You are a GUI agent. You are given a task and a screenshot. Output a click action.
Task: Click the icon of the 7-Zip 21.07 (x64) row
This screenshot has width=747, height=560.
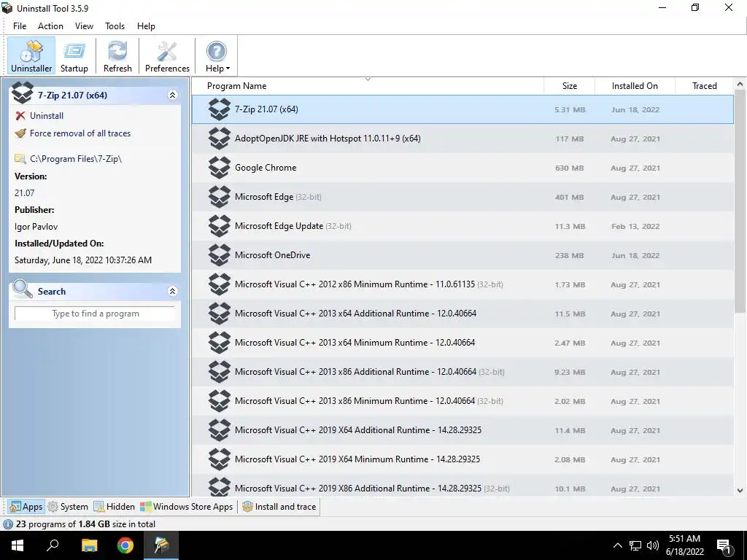220,109
